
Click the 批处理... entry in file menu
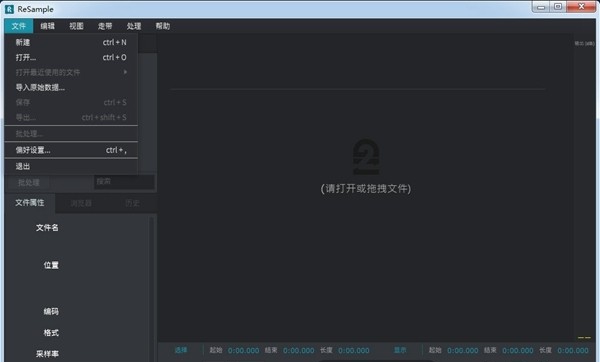point(71,134)
